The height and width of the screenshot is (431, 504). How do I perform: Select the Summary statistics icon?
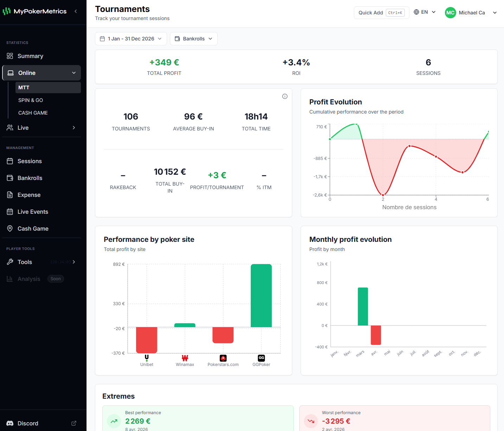10,56
